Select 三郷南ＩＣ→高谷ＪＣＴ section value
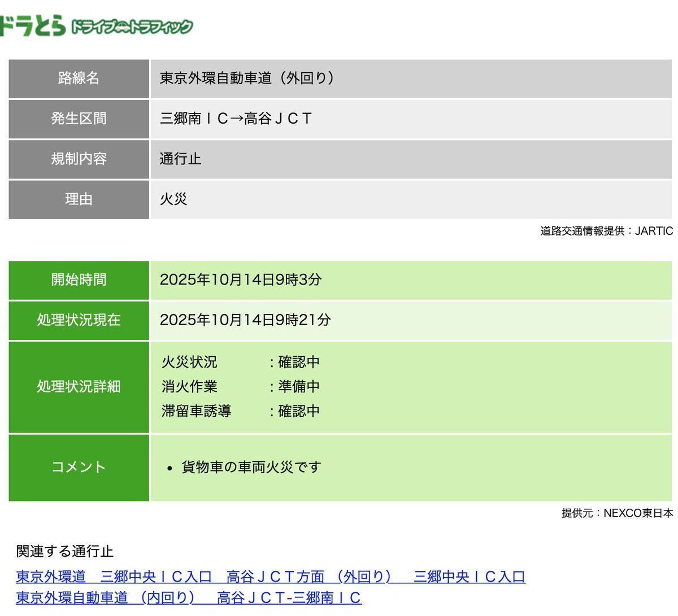 [236, 119]
